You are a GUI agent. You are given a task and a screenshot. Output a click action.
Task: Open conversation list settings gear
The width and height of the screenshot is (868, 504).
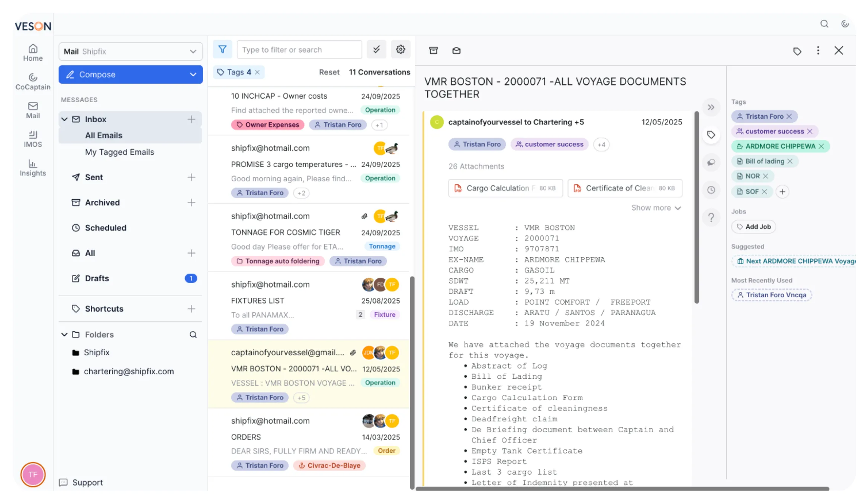point(401,49)
